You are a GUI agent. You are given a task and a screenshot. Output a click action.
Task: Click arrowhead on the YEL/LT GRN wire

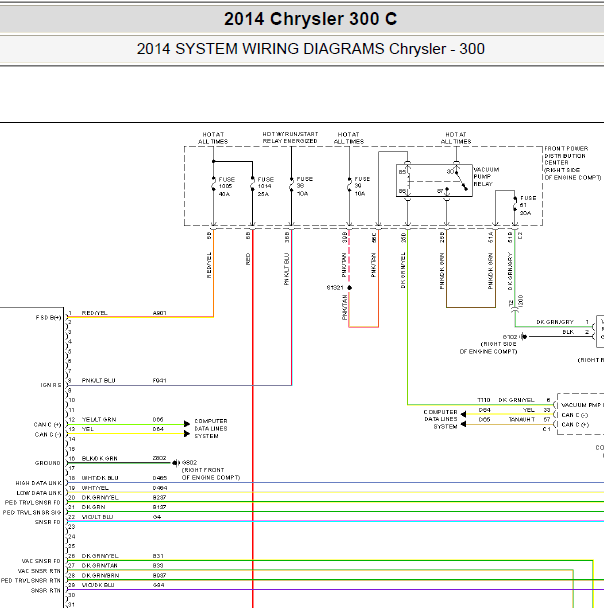pyautogui.click(x=187, y=423)
